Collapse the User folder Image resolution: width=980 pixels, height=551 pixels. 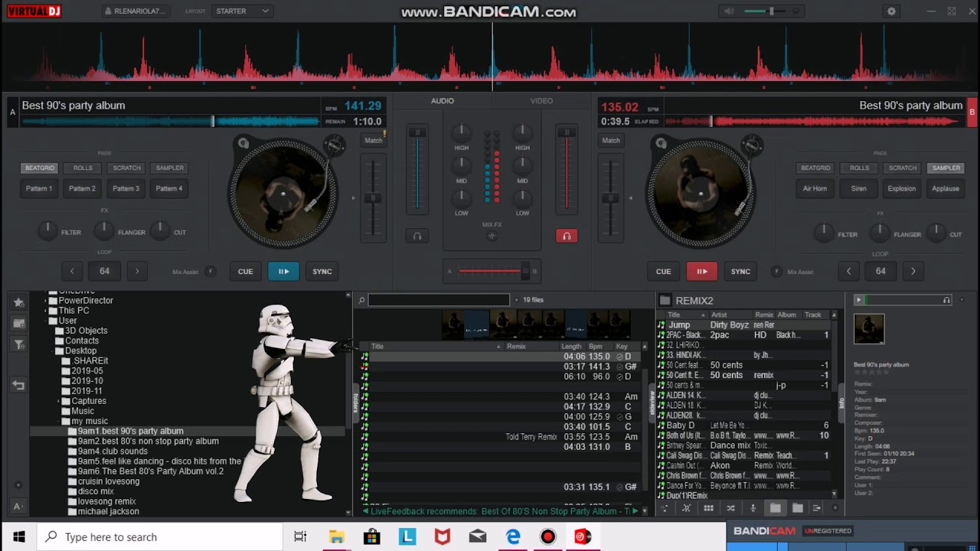[x=46, y=321]
